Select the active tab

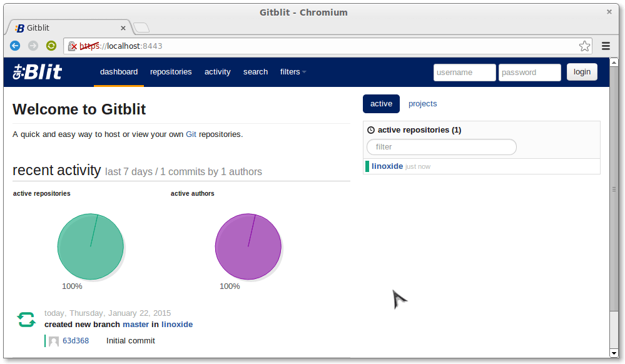coord(381,103)
